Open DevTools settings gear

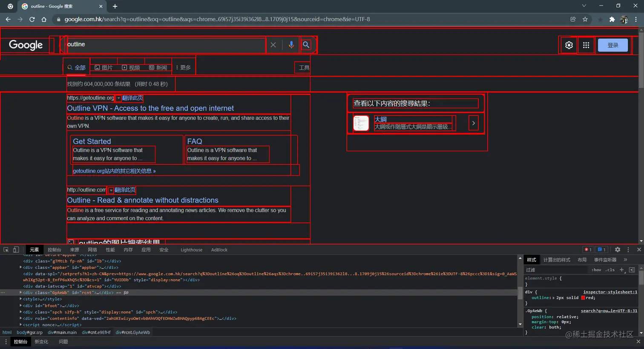pyautogui.click(x=618, y=250)
